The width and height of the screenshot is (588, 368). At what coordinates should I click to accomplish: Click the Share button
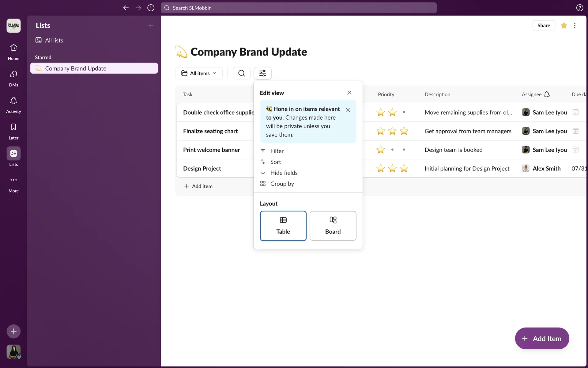click(544, 26)
